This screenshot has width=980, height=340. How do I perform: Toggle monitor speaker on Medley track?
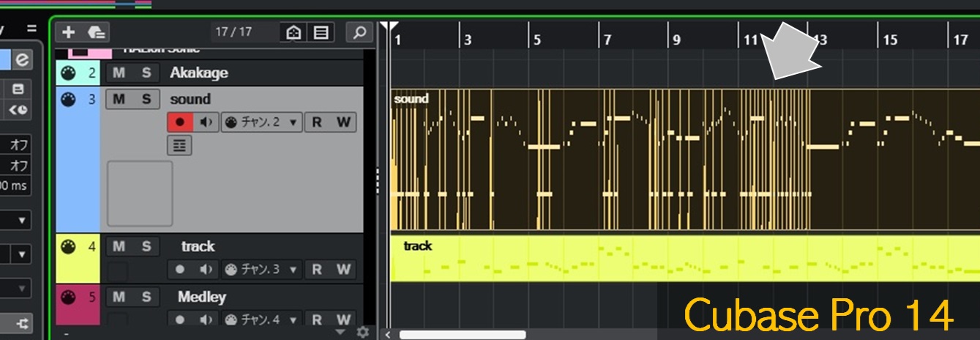tap(206, 319)
